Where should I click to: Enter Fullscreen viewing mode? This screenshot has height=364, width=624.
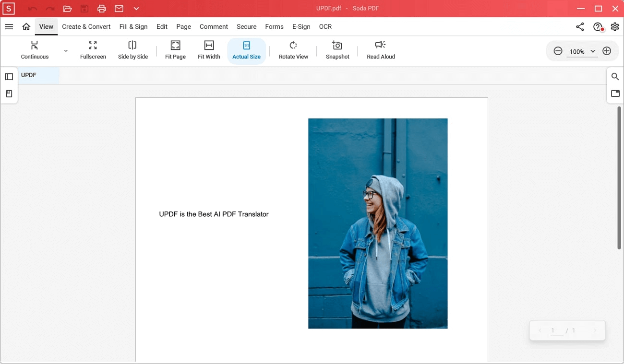pyautogui.click(x=93, y=50)
